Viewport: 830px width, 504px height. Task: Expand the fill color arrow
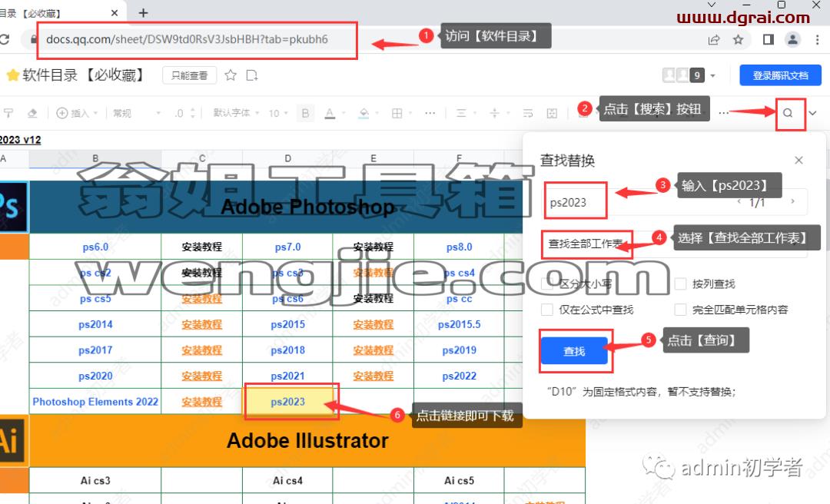coord(377,113)
